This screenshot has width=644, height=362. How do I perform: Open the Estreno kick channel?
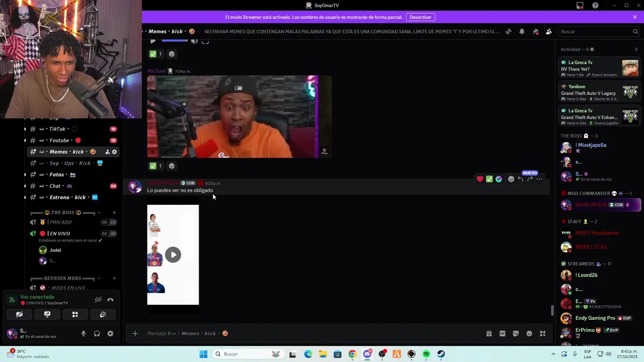tap(72, 197)
